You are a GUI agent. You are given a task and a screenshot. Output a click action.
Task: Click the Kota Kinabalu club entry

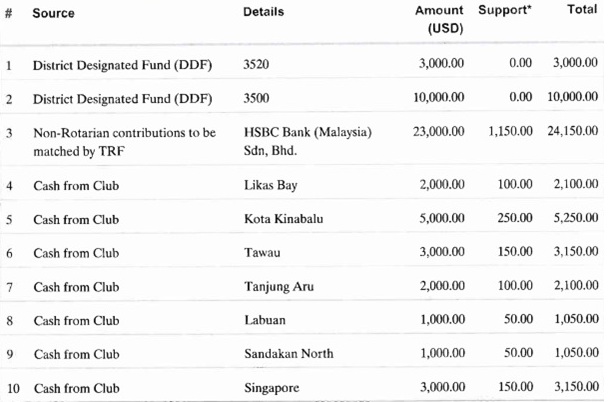282,219
